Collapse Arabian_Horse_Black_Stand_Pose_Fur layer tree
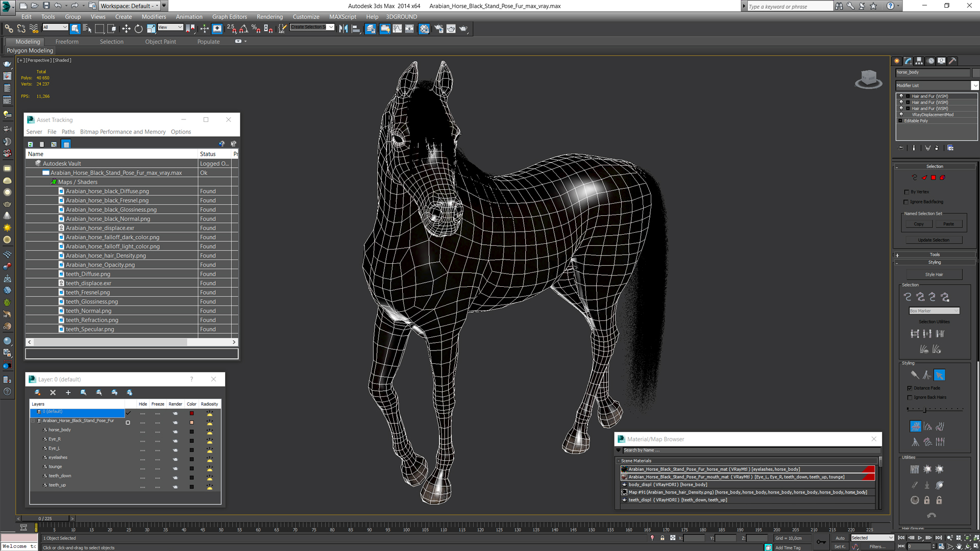980x551 pixels. 33,421
